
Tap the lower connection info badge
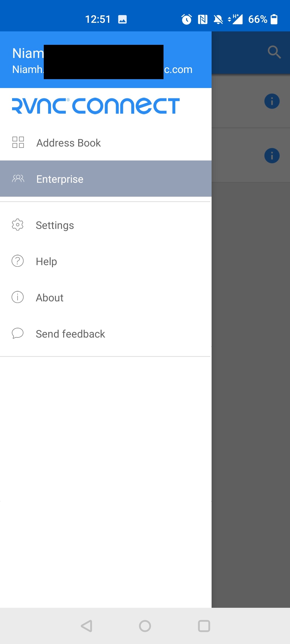coord(271,156)
